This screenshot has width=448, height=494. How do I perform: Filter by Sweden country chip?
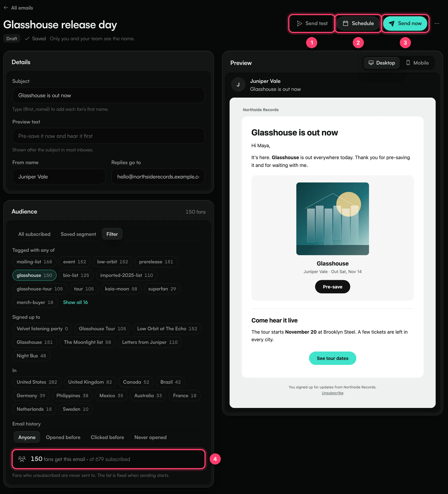click(x=76, y=409)
